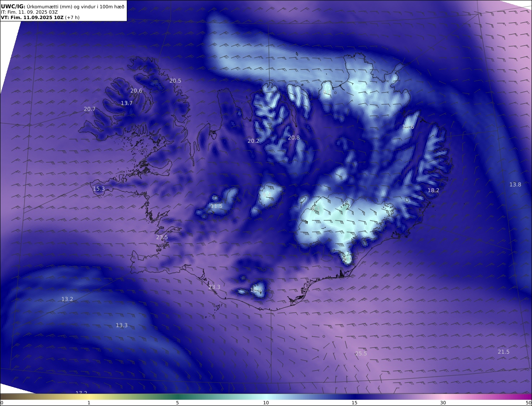Click the 20.8 value label

(294, 138)
